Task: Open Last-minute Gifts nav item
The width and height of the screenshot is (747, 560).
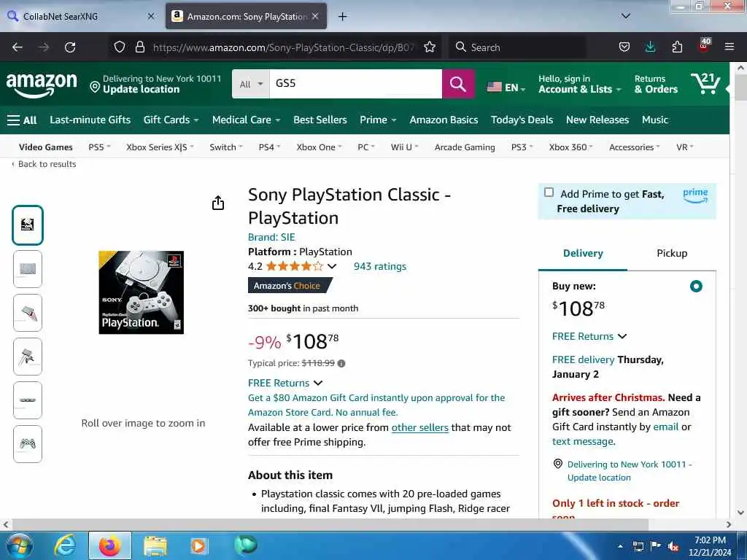Action: 90,120
